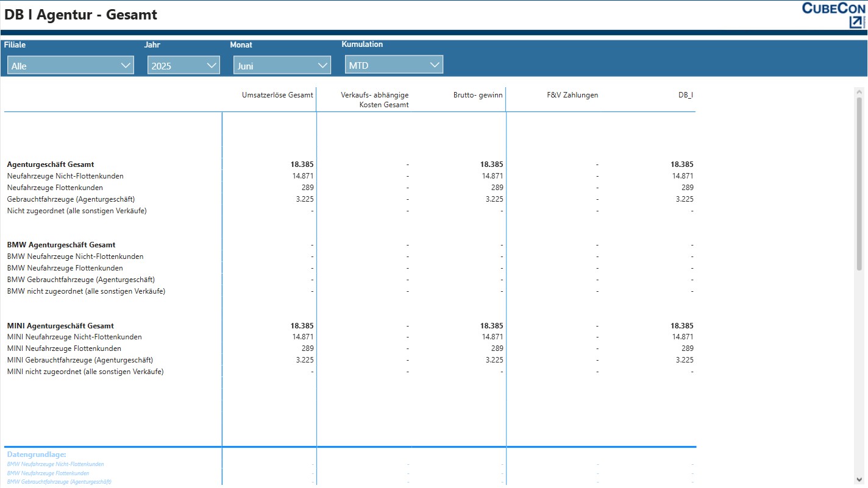Change the Kumulation dropdown from MTD
Viewport: 868px width, 488px height.
[394, 65]
